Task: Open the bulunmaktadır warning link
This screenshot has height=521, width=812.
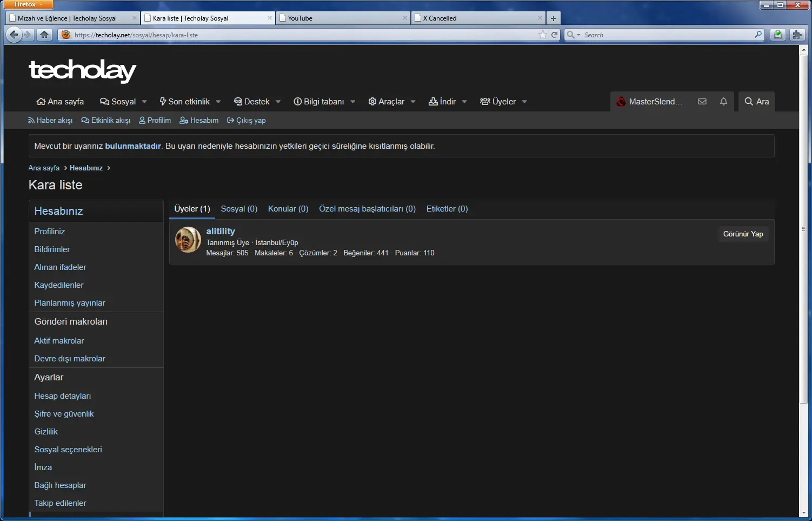Action: coord(133,146)
